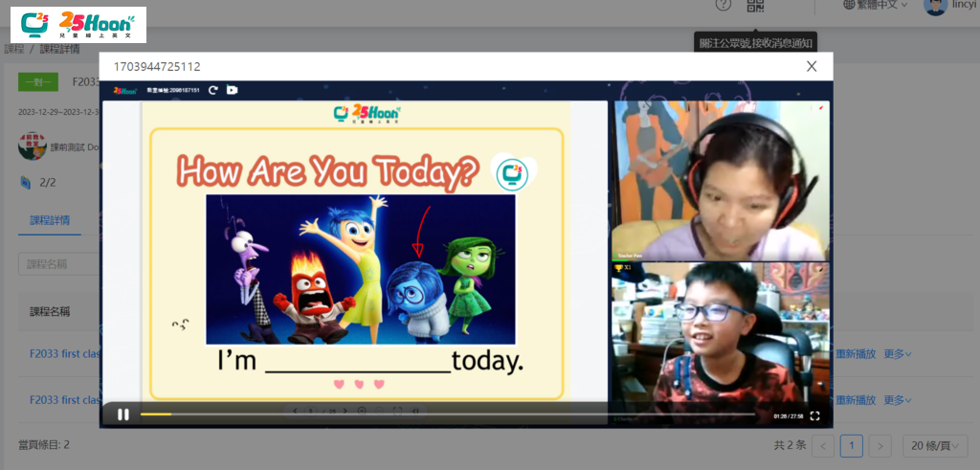
Task: Click the How Are You Today slide image
Action: pos(361,269)
